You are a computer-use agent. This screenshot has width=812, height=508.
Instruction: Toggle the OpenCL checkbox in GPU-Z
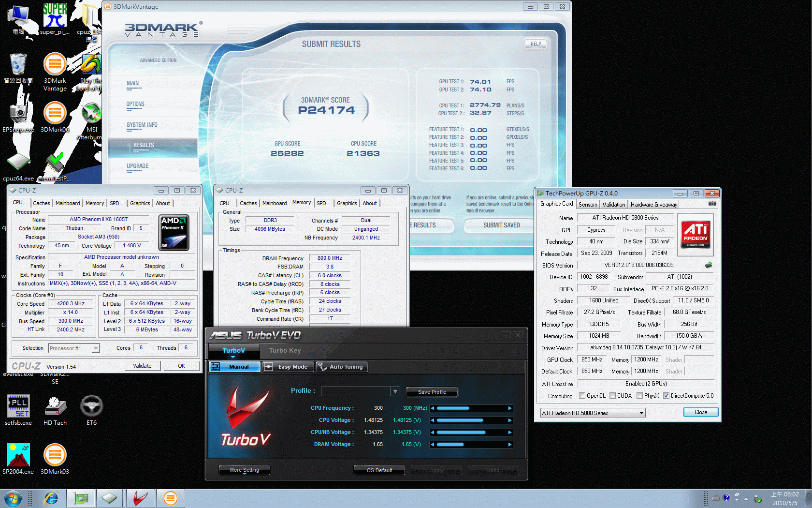click(x=582, y=396)
